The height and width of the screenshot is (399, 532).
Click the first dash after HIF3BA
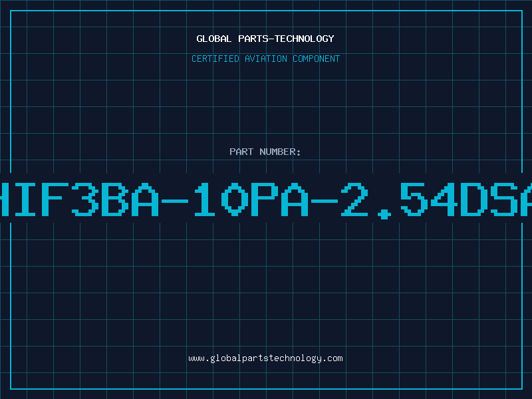[175, 201]
